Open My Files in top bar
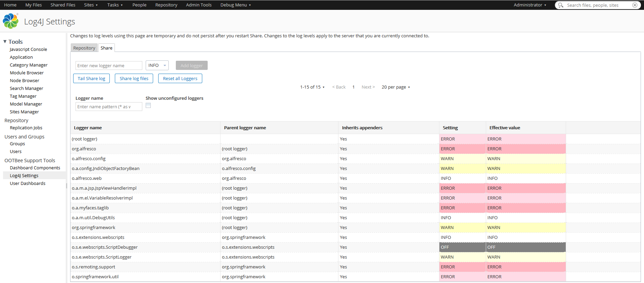The image size is (644, 283). point(34,5)
